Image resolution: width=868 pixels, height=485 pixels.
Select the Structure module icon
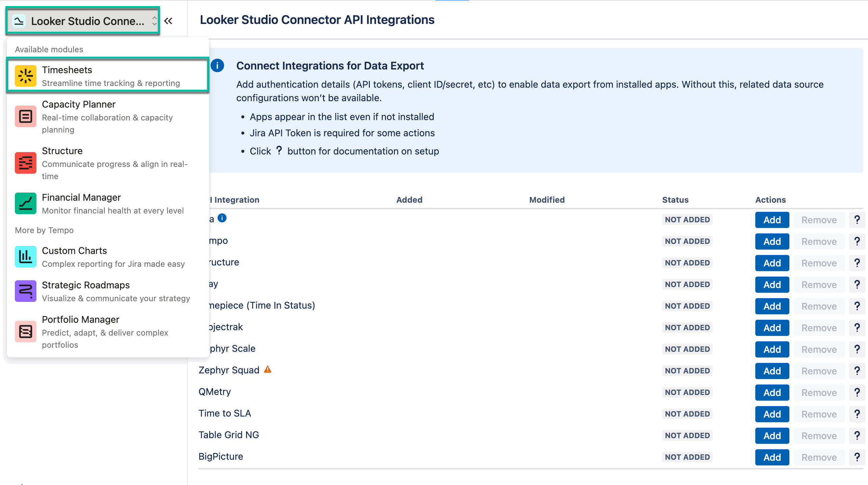coord(25,163)
